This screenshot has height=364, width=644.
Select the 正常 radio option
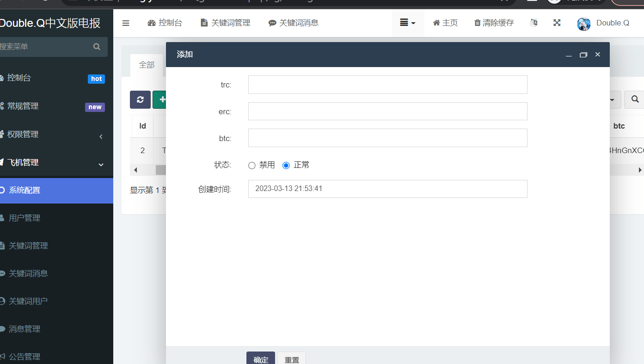pyautogui.click(x=286, y=165)
